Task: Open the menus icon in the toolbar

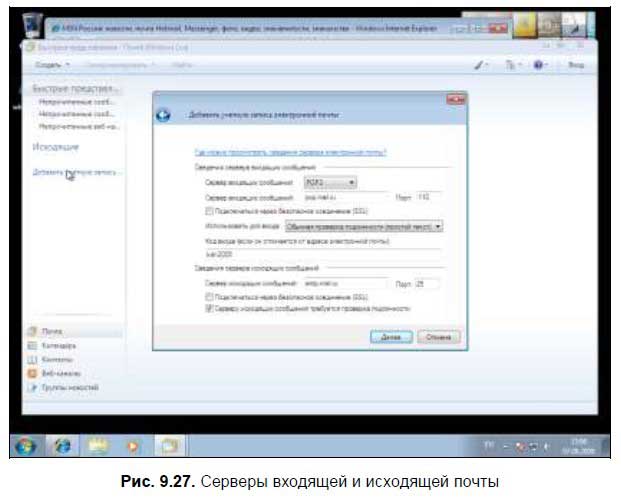Action: click(512, 65)
